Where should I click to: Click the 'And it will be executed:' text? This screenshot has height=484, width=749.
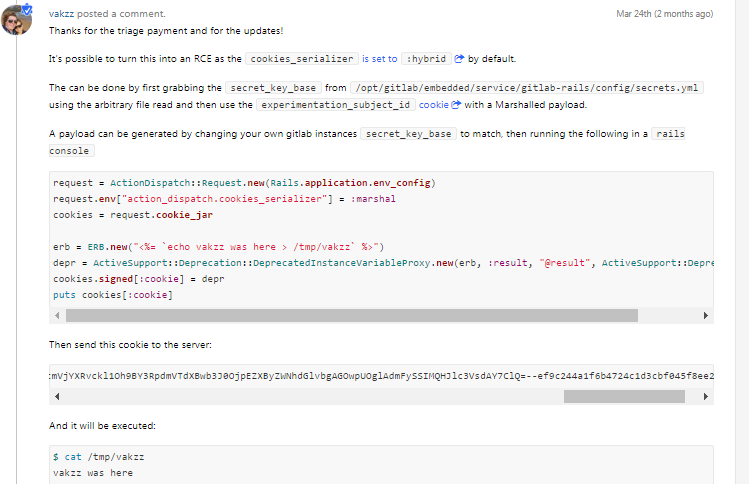click(102, 426)
